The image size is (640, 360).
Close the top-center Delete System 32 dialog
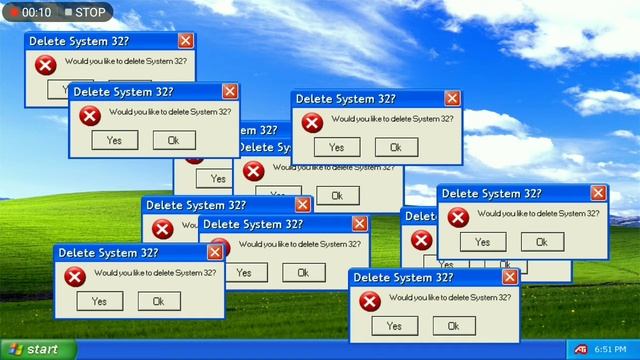tap(452, 98)
